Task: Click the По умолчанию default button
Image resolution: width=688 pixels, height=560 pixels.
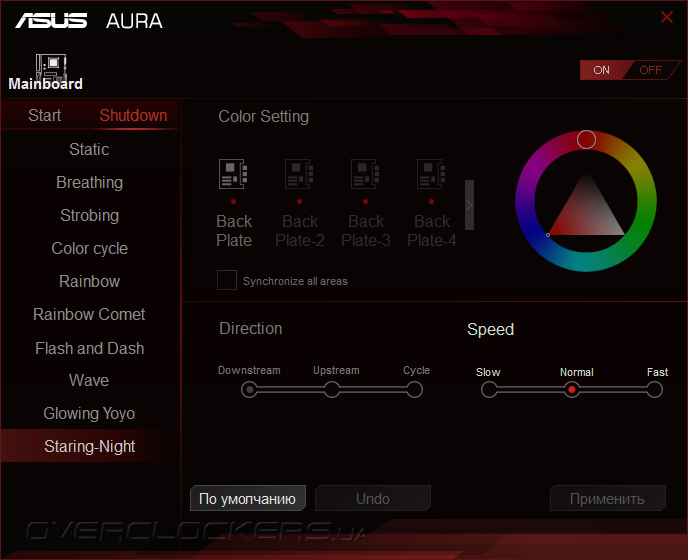Action: pyautogui.click(x=247, y=499)
